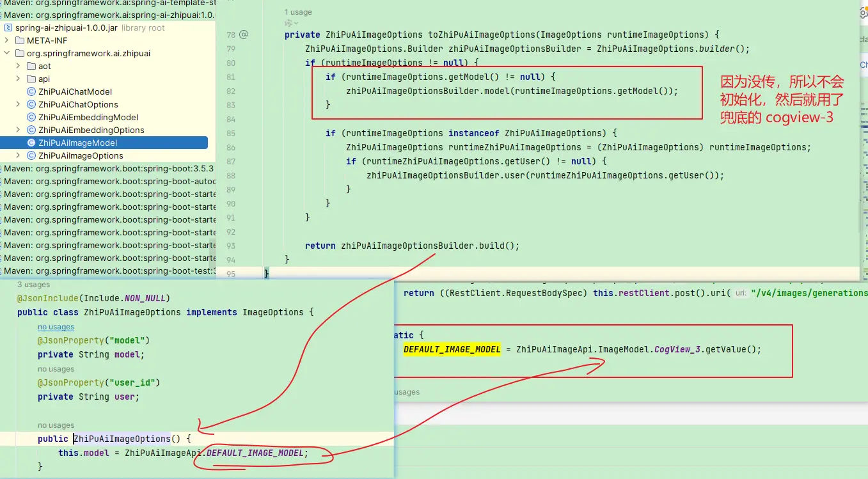Click the aot folder icon
Screen dimensions: 868x479
pyautogui.click(x=31, y=67)
